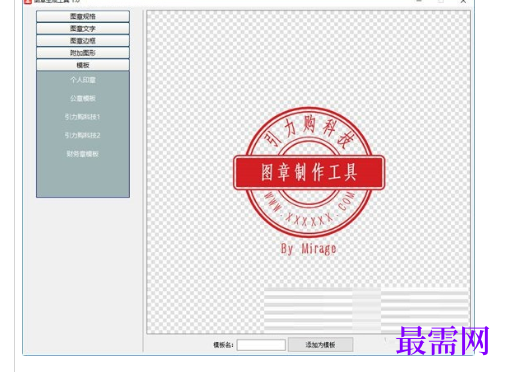Pick the 财务章模板 template
The height and width of the screenshot is (372, 508).
pos(83,154)
